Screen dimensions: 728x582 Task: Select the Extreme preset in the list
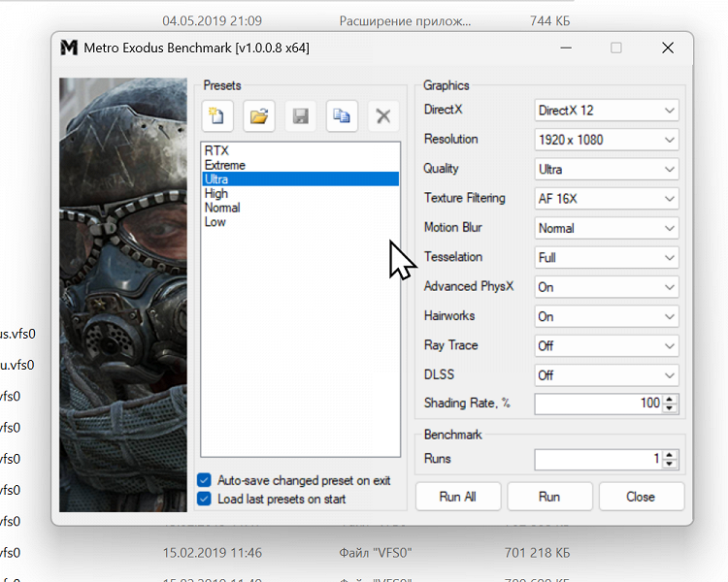(224, 165)
